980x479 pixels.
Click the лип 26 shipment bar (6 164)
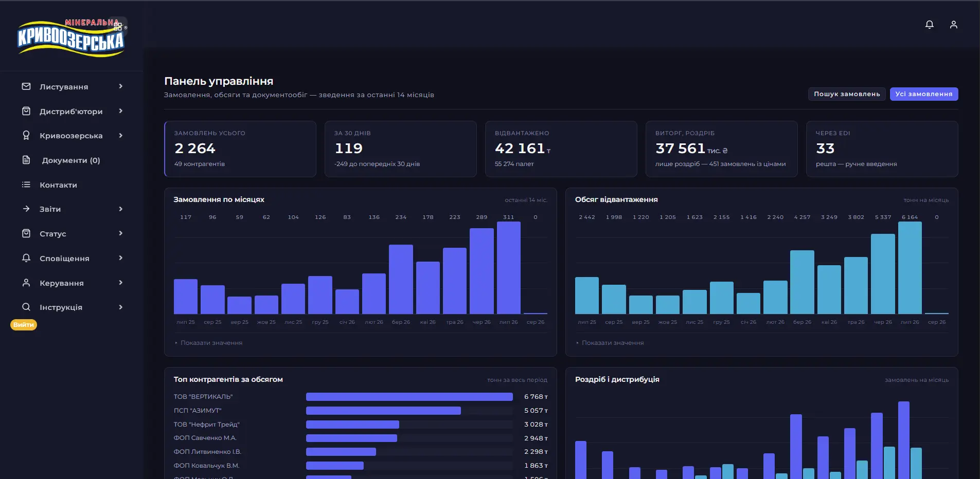910,268
